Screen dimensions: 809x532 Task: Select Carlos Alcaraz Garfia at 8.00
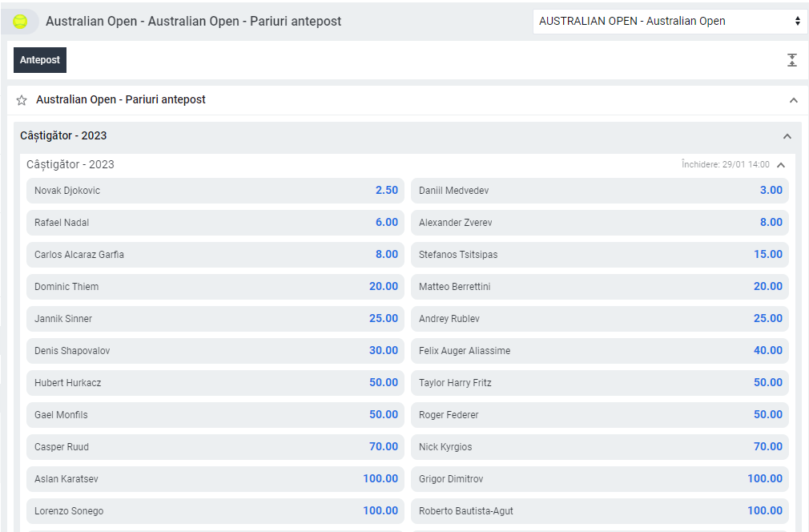(x=215, y=255)
